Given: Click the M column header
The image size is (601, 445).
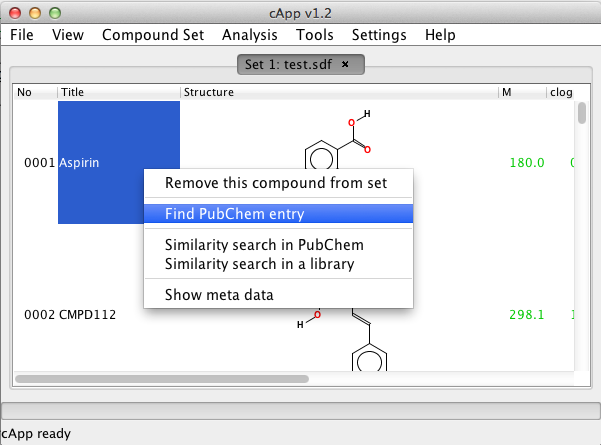Looking at the screenshot, I should 522,92.
